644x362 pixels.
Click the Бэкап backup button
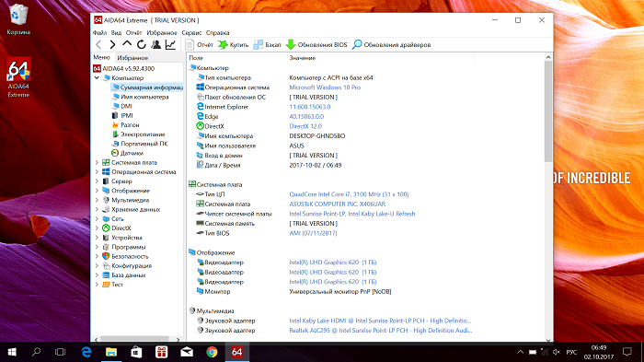267,45
